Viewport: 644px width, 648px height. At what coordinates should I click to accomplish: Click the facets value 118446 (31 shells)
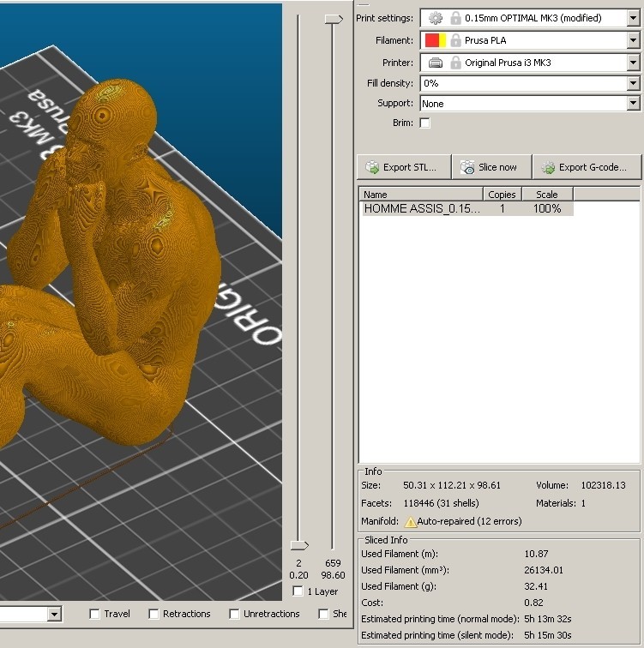tap(441, 503)
